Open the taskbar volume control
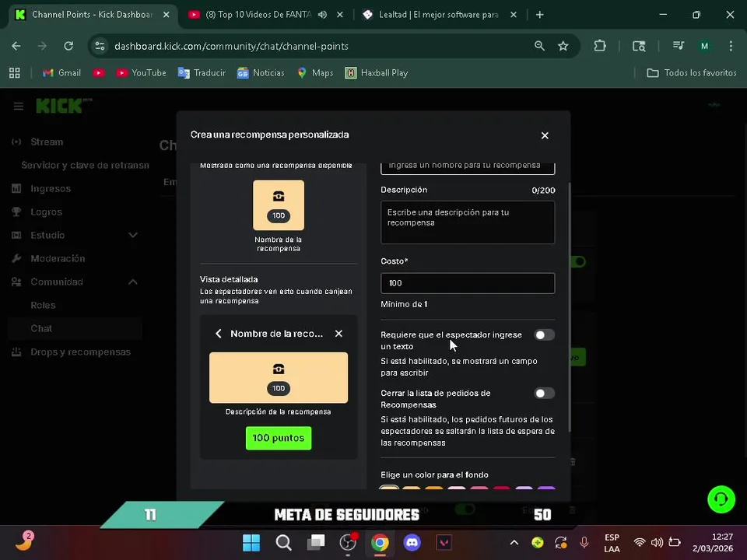Viewport: 747px width, 560px height. 657,542
